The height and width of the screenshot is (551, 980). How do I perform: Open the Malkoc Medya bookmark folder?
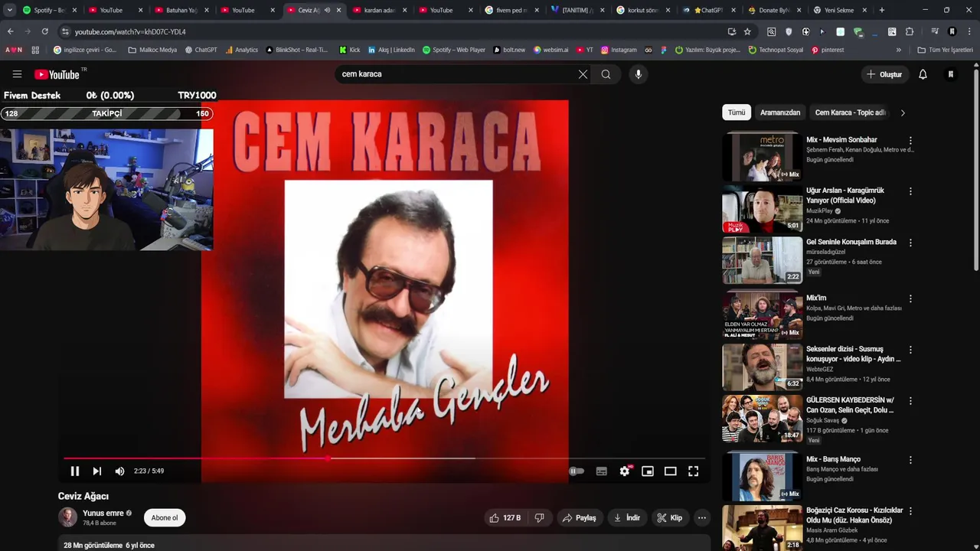152,50
